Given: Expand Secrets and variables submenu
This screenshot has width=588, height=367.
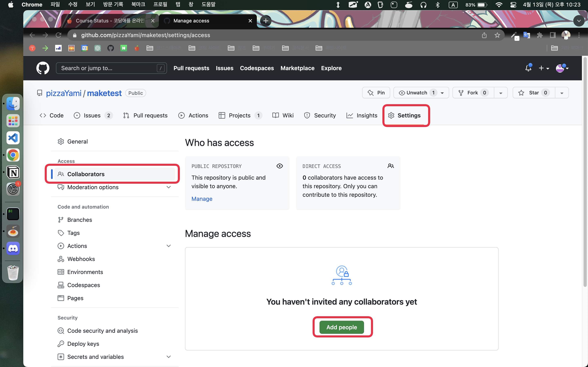Looking at the screenshot, I should point(168,357).
